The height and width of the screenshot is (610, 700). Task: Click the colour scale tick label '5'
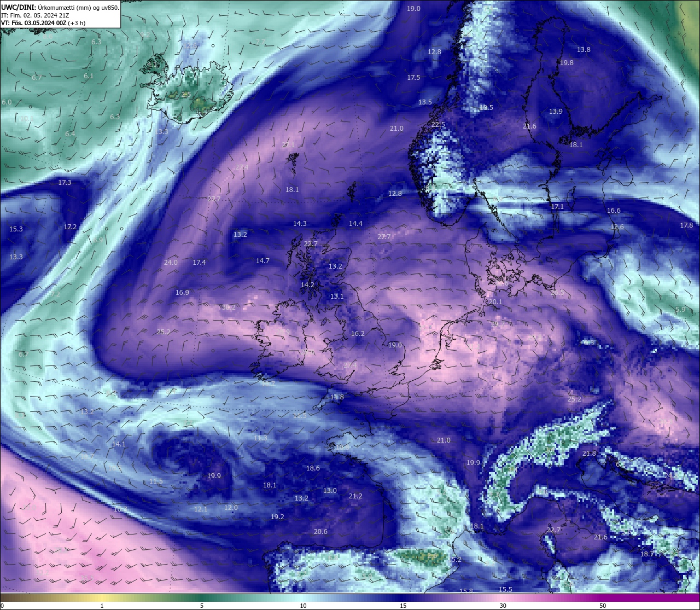pyautogui.click(x=202, y=606)
